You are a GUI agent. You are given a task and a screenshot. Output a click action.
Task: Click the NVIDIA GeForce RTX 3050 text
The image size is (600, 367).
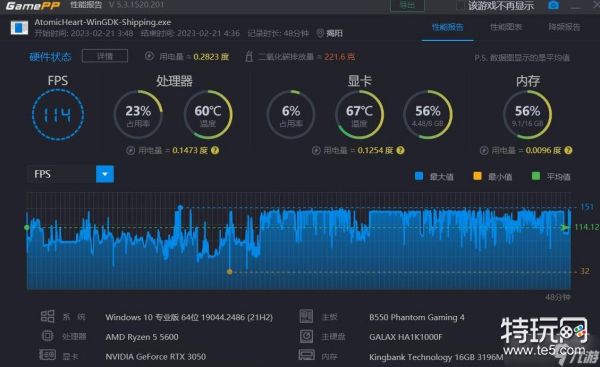click(156, 357)
